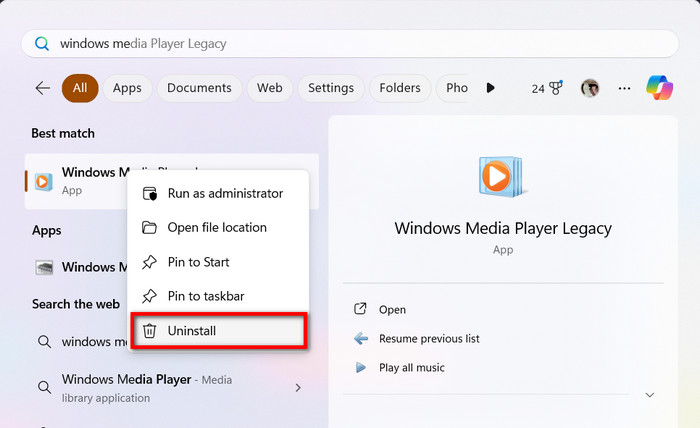Switch to the Apps filter tab
Image resolution: width=700 pixels, height=428 pixels.
127,88
